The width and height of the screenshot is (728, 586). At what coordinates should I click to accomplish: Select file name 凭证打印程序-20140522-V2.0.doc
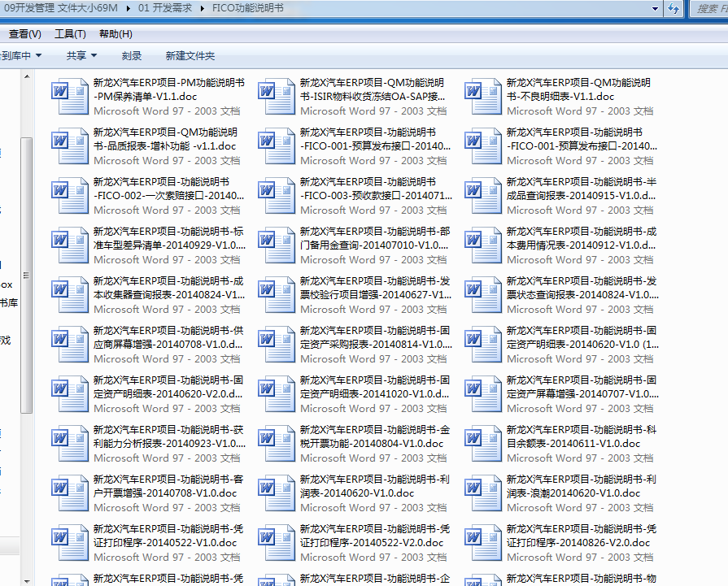375,536
